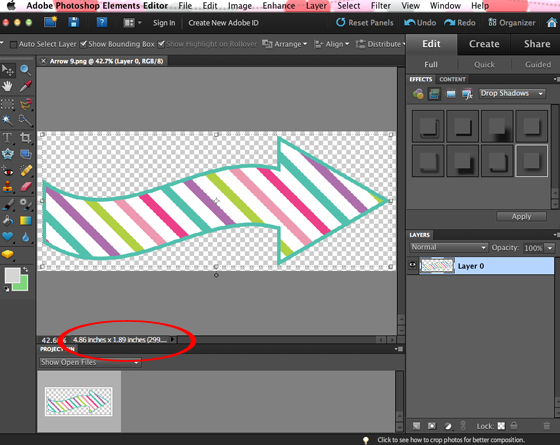
Task: Select the arrow thumbnail in Project Bin
Action: coord(79,401)
